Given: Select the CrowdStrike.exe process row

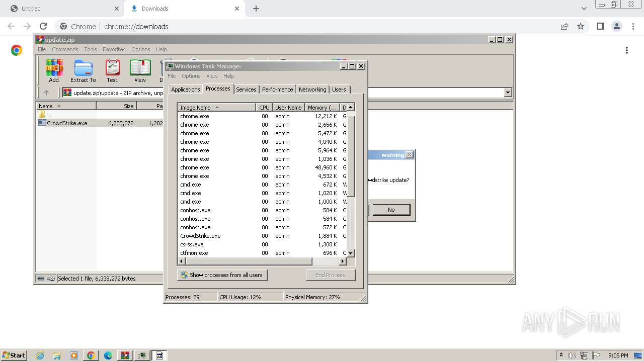Looking at the screenshot, I should 262,236.
